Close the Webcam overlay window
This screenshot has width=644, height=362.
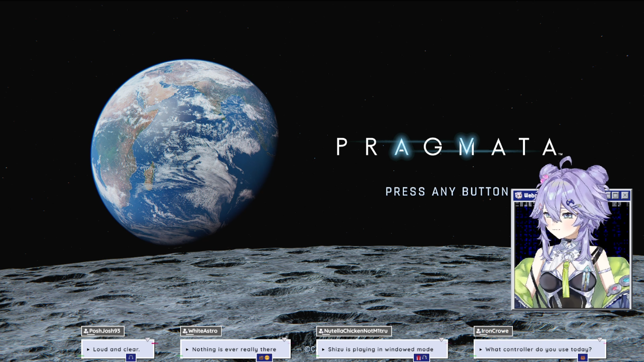coord(625,195)
